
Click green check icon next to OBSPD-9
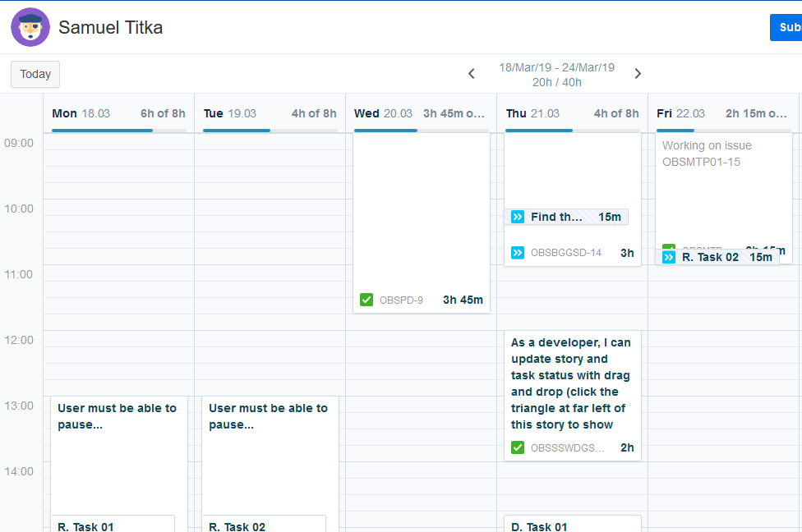(366, 300)
